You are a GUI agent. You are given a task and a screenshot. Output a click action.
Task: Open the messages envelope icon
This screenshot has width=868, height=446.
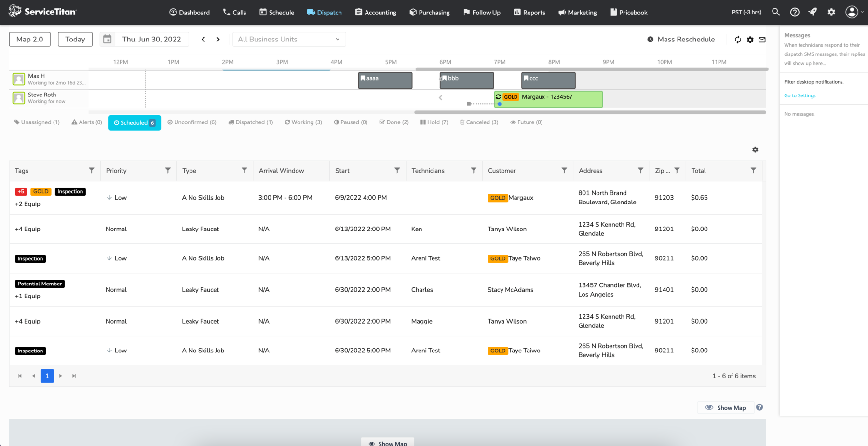762,40
